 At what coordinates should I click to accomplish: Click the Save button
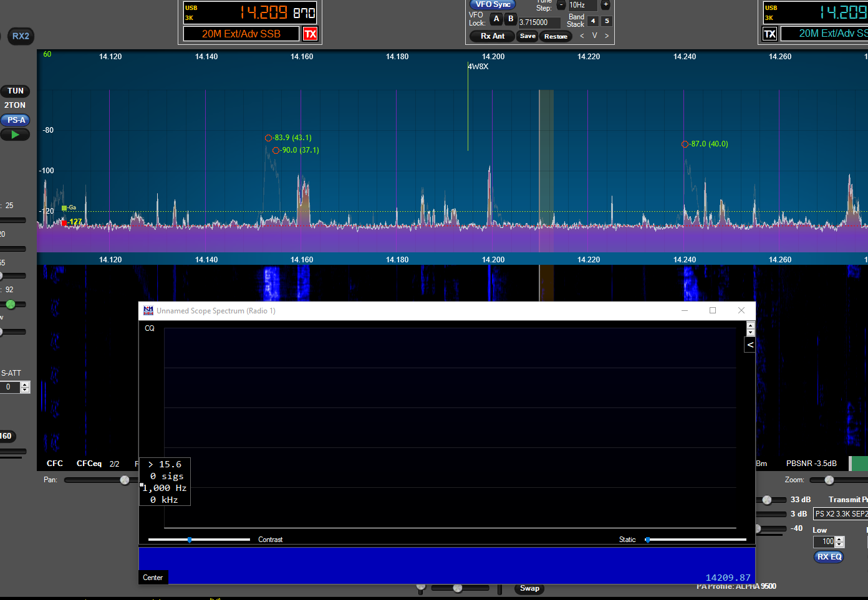(528, 36)
